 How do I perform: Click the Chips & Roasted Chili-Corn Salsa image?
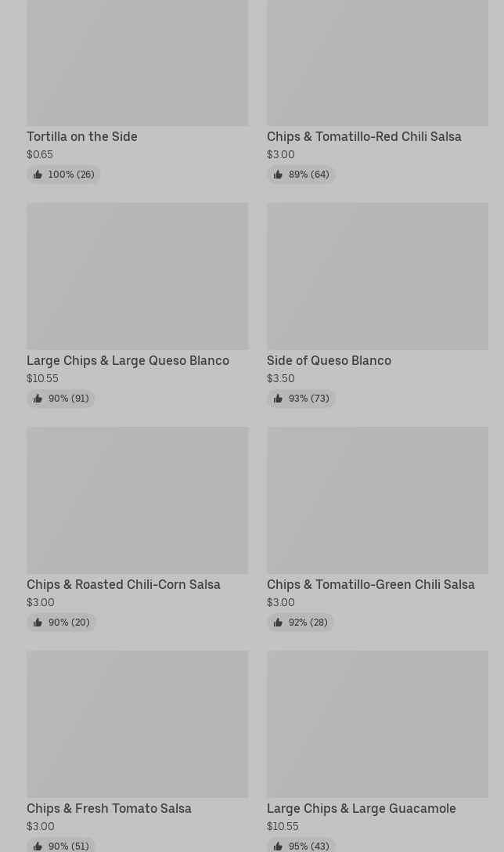(138, 500)
